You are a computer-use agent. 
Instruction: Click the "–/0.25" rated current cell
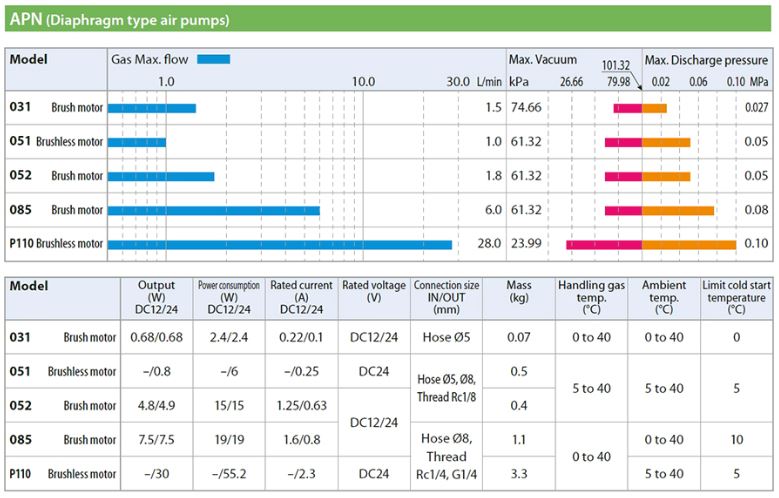pyautogui.click(x=301, y=372)
